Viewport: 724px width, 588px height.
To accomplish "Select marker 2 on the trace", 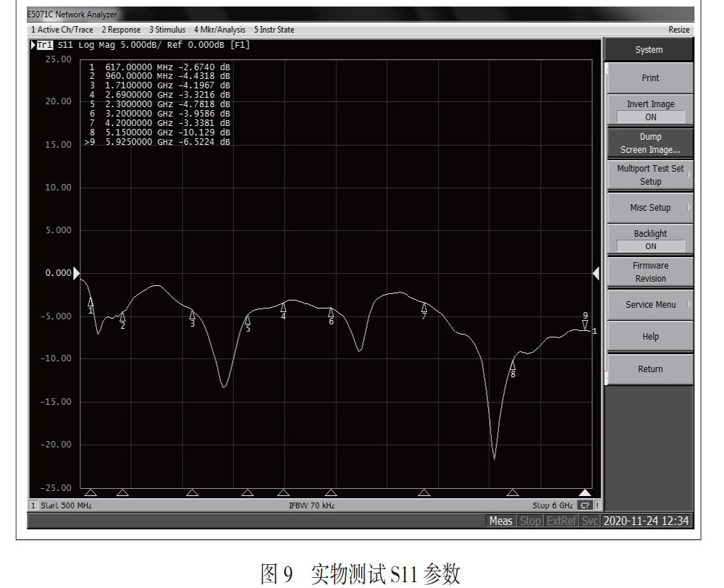I will 122,321.
